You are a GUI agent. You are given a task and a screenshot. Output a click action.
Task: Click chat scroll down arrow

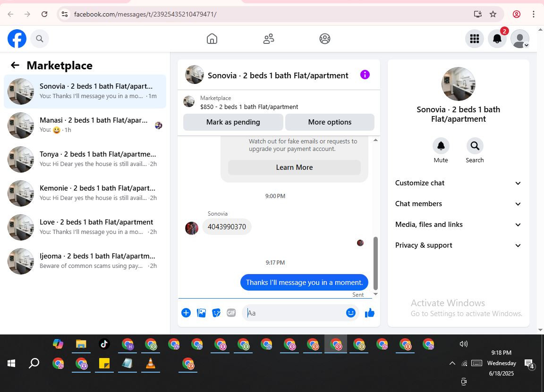[375, 294]
